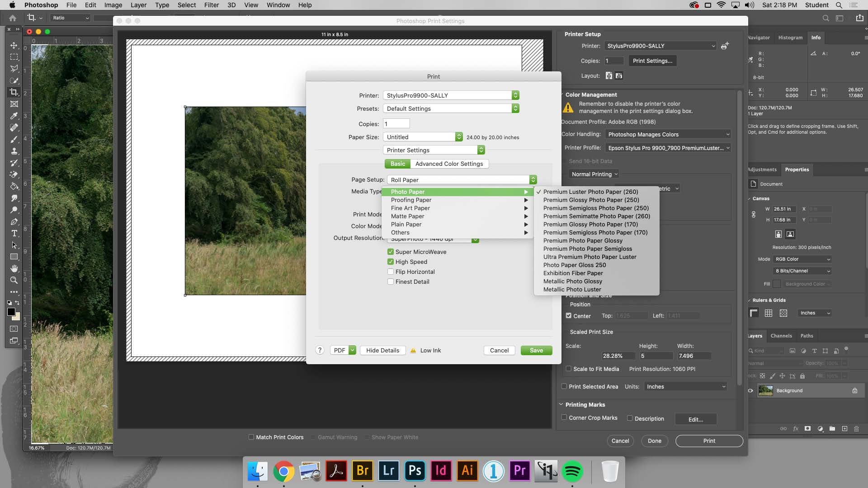
Task: Toggle Quick Mask mode icon
Action: [x=14, y=328]
